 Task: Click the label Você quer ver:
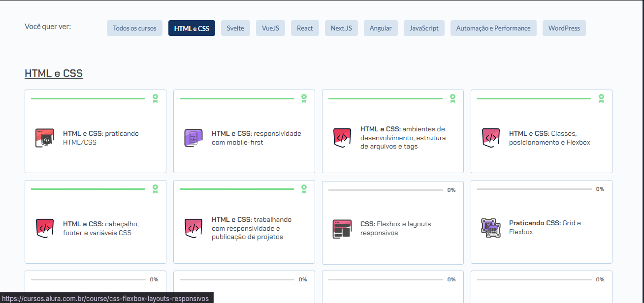tap(48, 26)
